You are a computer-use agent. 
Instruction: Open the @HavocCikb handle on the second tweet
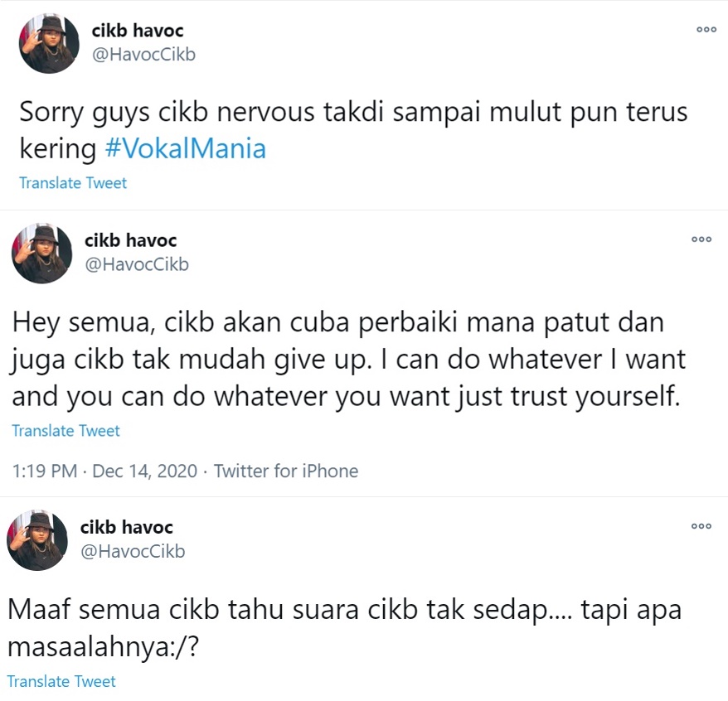point(137,264)
